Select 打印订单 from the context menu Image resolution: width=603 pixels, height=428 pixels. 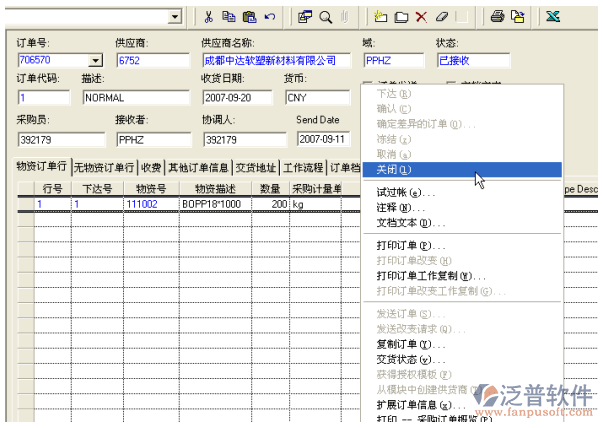click(x=411, y=245)
